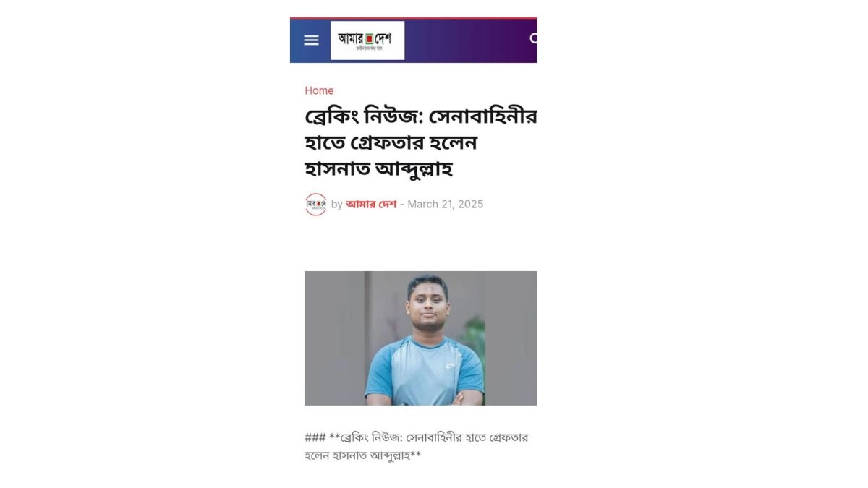
Task: Go to the Home breadcrumb link
Action: 319,90
